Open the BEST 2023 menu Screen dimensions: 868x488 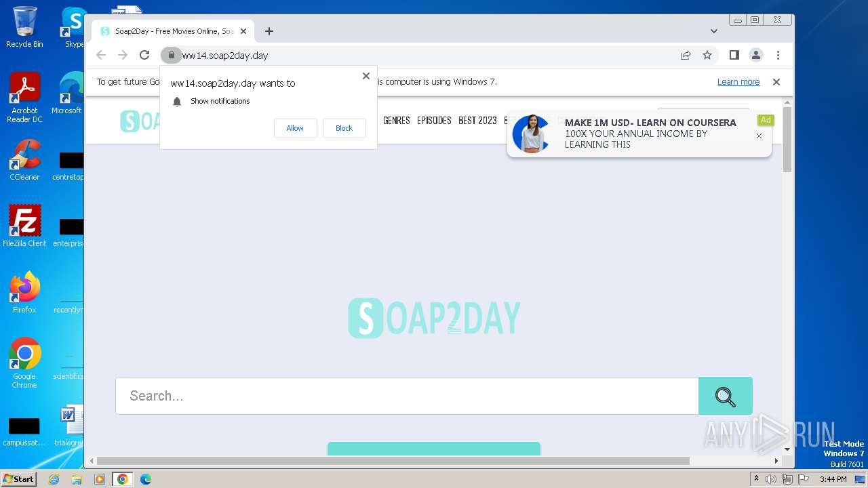477,121
